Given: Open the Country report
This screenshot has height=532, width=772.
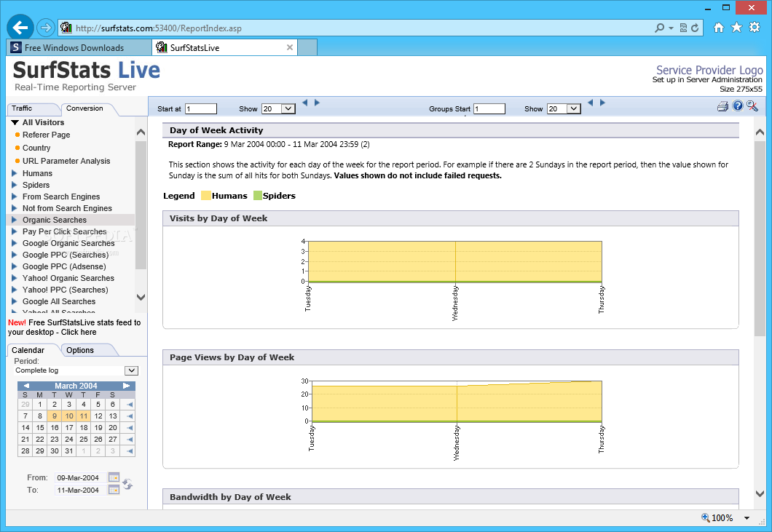Looking at the screenshot, I should (36, 148).
